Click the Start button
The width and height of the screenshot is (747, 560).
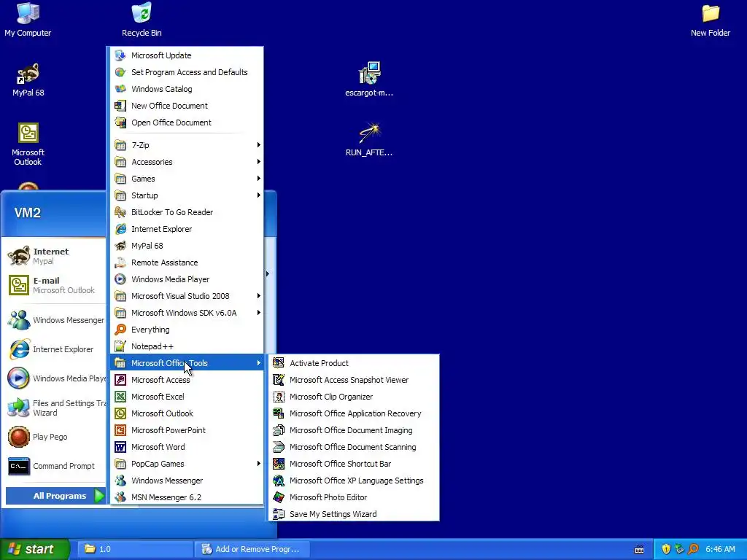click(34, 549)
